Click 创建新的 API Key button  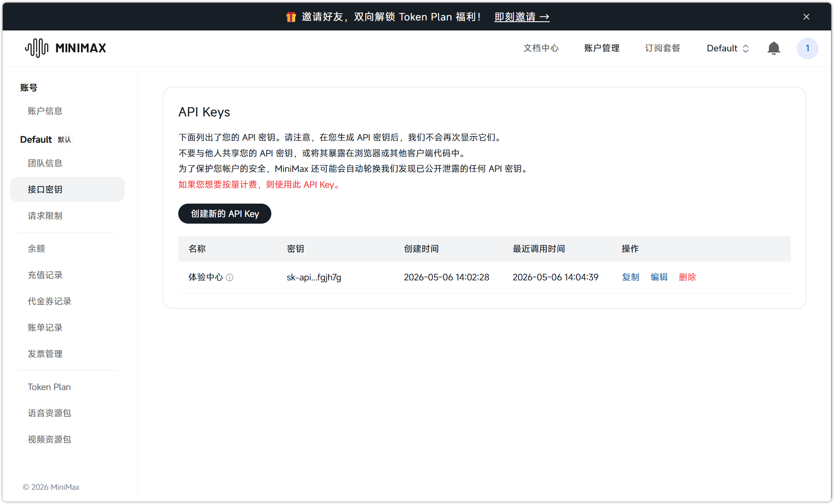225,214
